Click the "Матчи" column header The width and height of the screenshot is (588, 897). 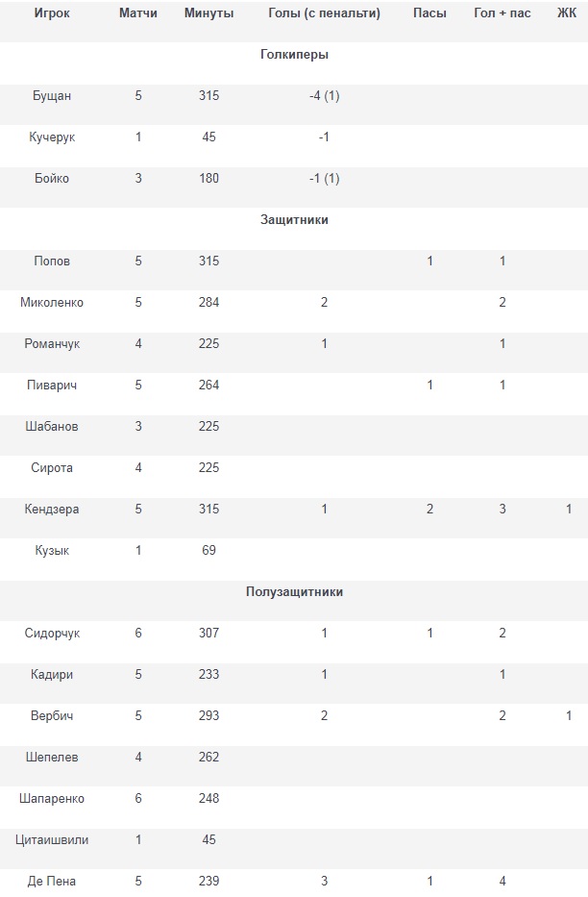(x=138, y=13)
